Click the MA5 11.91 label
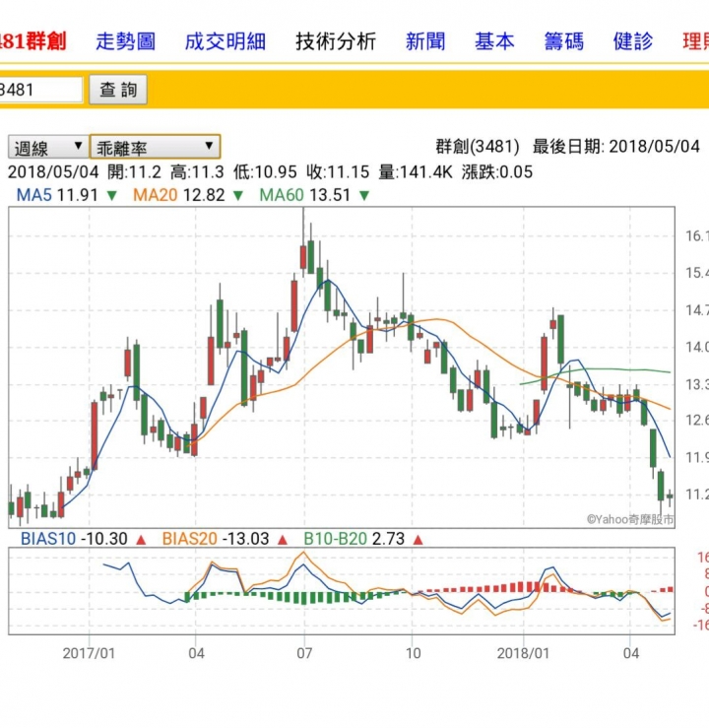The image size is (709, 728). point(57,195)
